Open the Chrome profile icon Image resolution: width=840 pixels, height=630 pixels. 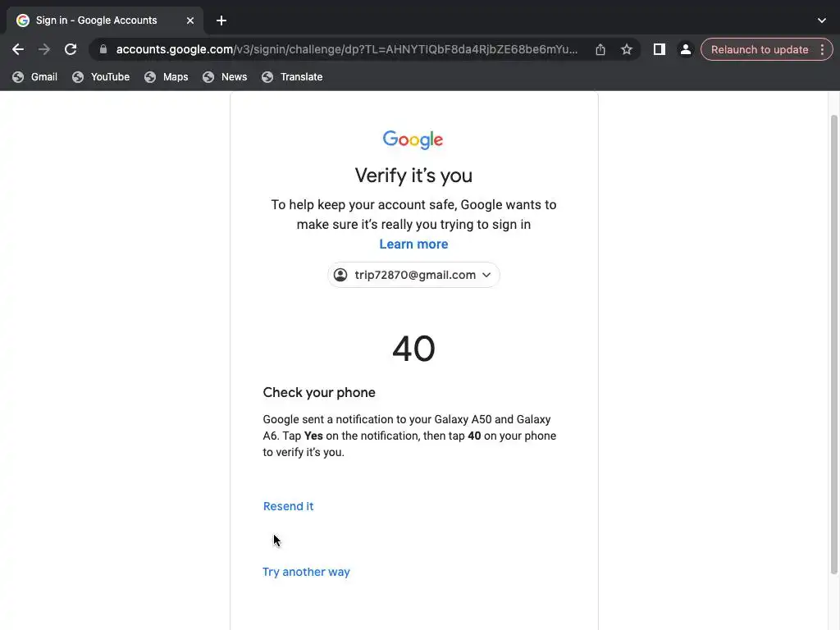[x=685, y=49]
